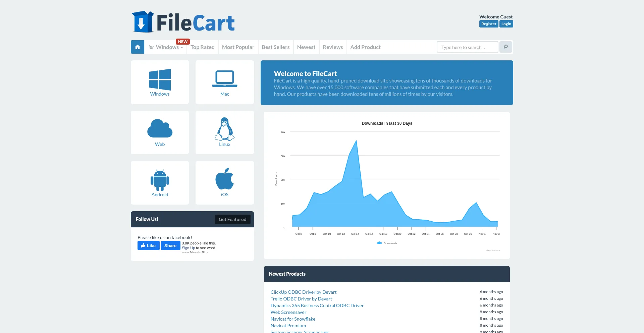
Task: Open Best Sellers from navigation bar
Action: [x=275, y=47]
